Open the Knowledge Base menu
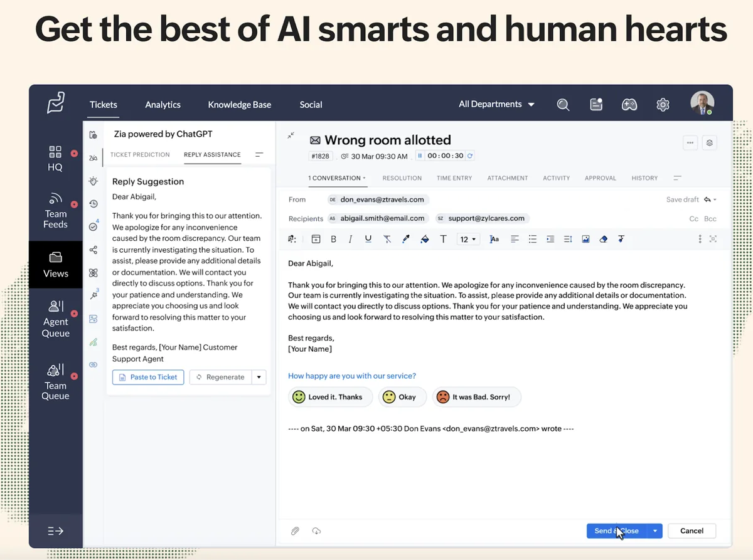753x560 pixels. point(240,105)
